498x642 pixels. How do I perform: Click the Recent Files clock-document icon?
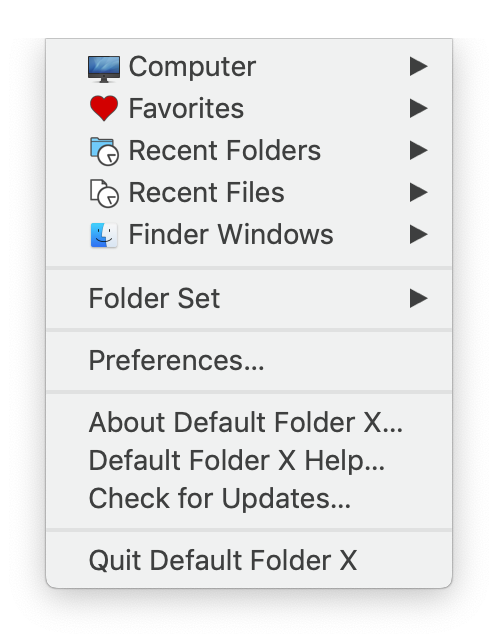click(x=104, y=193)
